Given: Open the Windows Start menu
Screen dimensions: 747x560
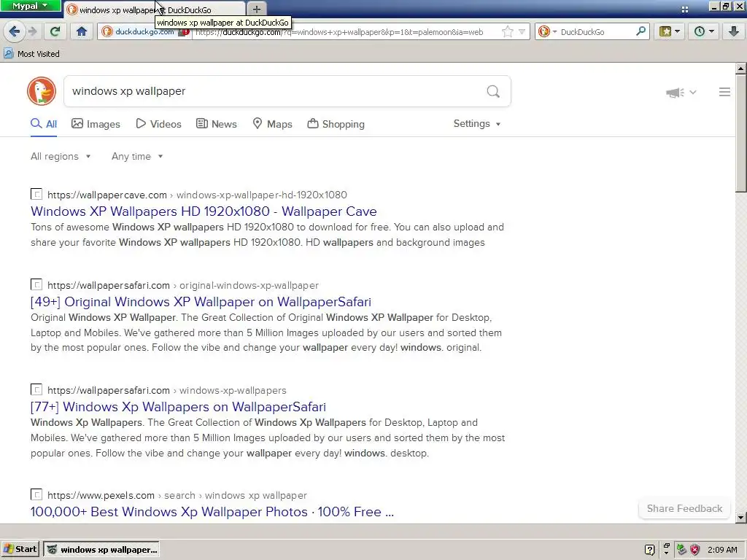Looking at the screenshot, I should click(x=20, y=549).
